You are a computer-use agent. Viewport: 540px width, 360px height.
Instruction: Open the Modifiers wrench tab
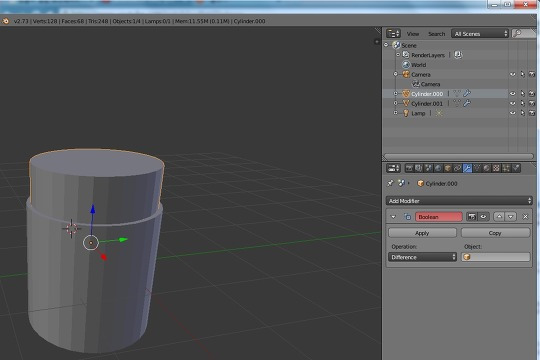click(467, 168)
